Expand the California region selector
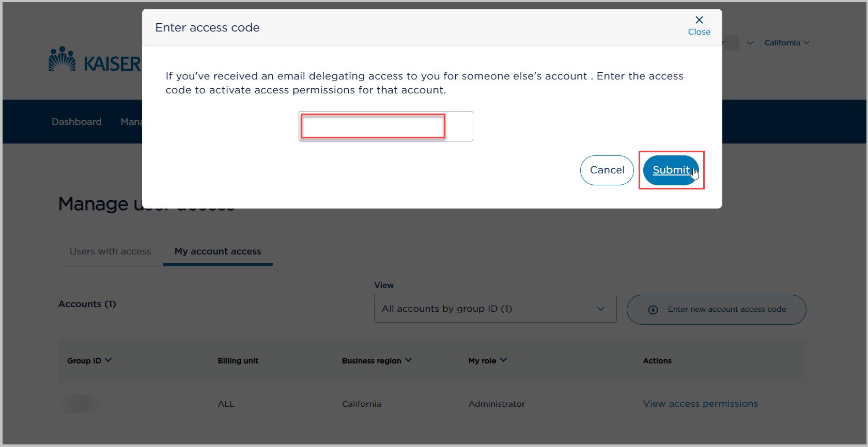 coord(787,43)
